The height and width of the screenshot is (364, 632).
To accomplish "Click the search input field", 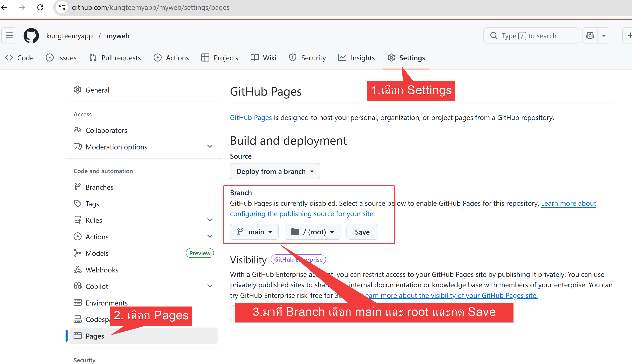I will 530,36.
